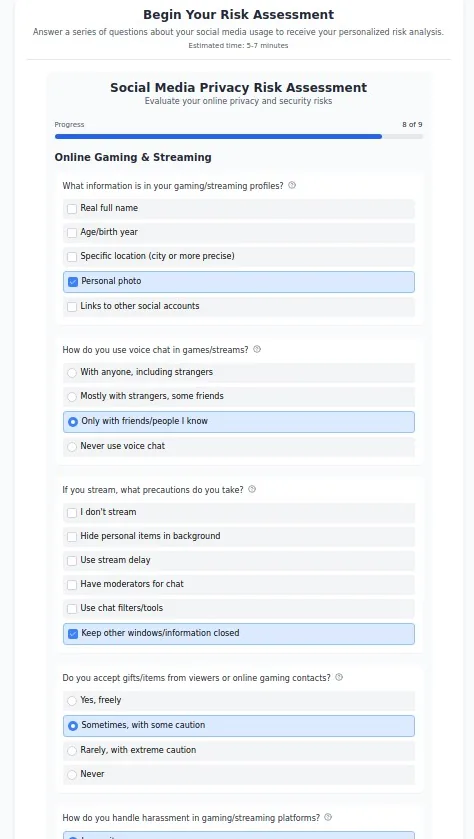Image resolution: width=474 pixels, height=839 pixels.
Task: Click the assessment progress bar
Action: pyautogui.click(x=239, y=136)
